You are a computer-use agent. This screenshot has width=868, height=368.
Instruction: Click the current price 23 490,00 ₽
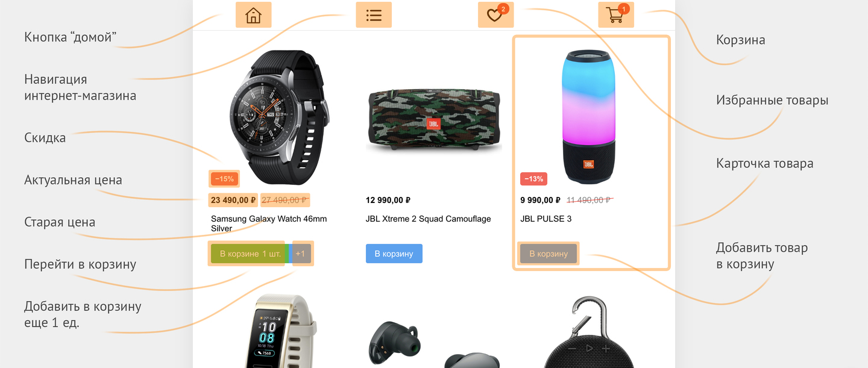click(x=233, y=200)
